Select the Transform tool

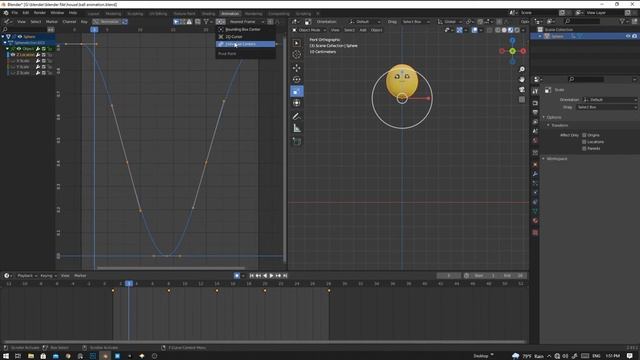pos(297,103)
